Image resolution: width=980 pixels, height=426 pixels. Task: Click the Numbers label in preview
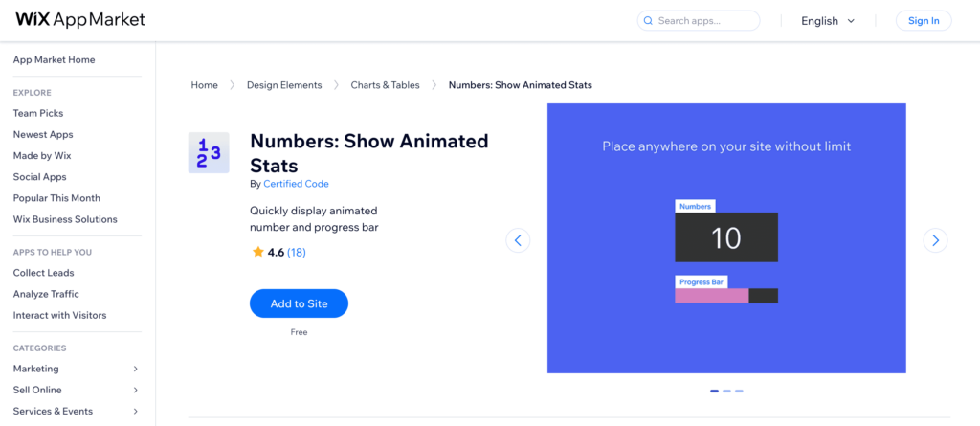(x=695, y=206)
